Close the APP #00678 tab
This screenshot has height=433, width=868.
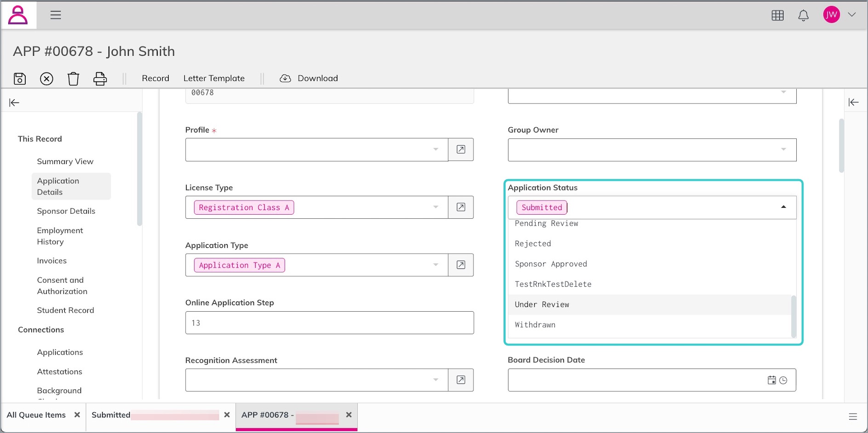[x=349, y=415]
